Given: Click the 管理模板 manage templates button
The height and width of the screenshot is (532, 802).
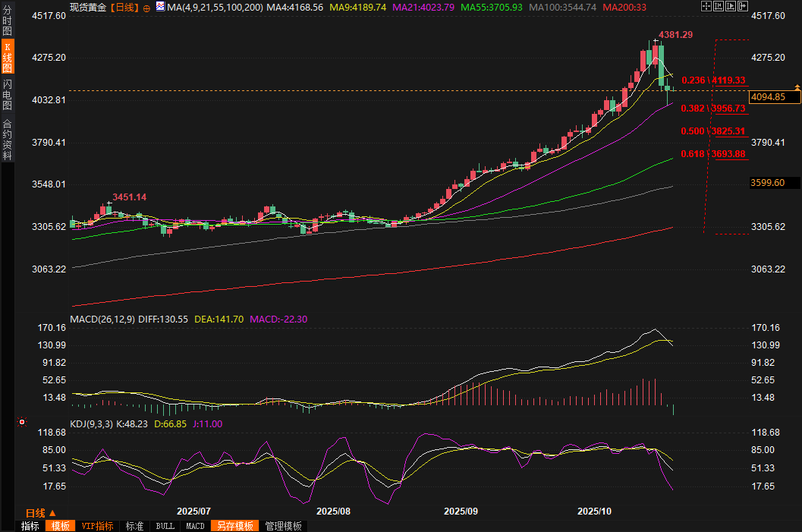Looking at the screenshot, I should click(283, 526).
